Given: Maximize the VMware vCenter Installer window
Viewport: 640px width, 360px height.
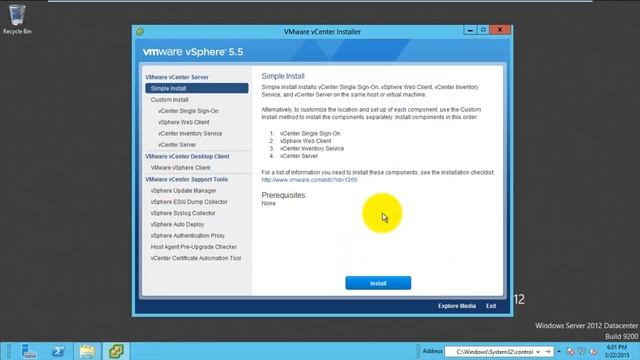Looking at the screenshot, I should (483, 30).
